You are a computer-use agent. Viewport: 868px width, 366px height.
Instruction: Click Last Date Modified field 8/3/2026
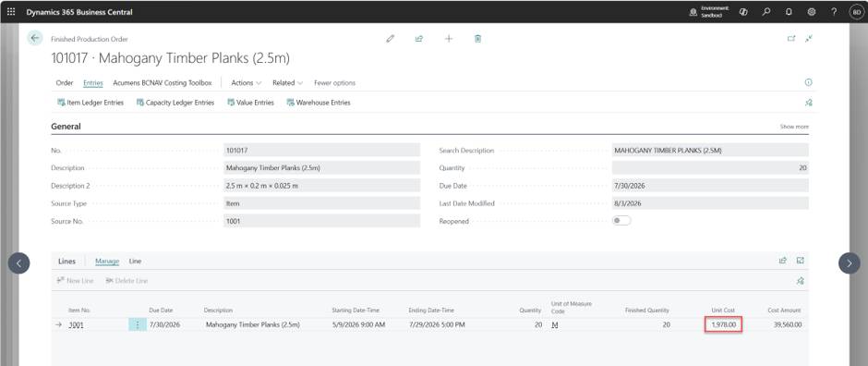(710, 203)
